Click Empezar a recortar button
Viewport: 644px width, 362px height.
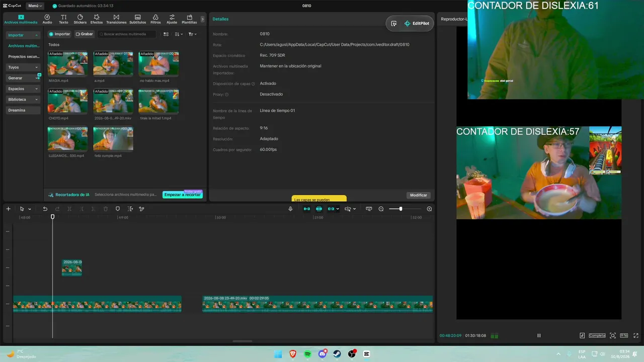183,195
